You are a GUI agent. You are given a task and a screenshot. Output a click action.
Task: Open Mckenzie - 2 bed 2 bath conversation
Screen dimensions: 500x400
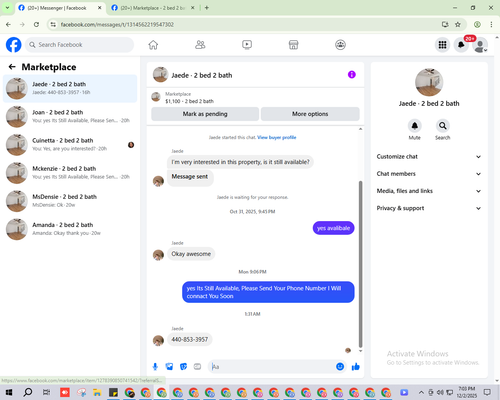[x=70, y=173]
